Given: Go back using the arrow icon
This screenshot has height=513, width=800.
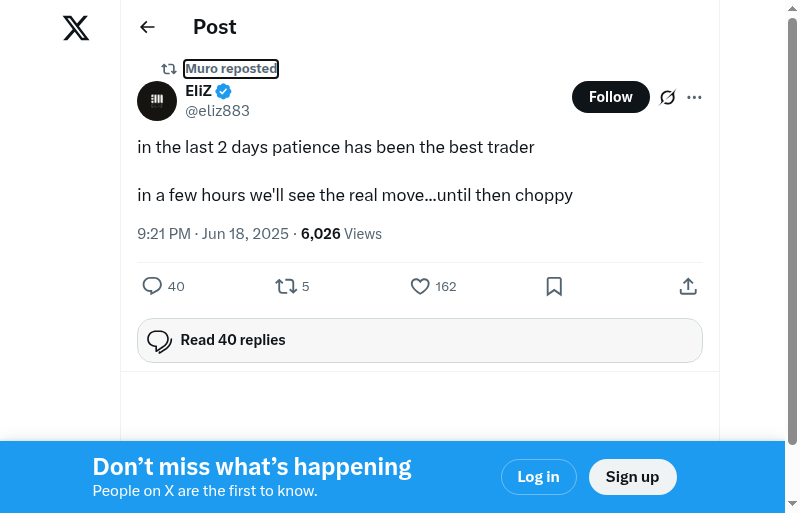Looking at the screenshot, I should [x=147, y=27].
